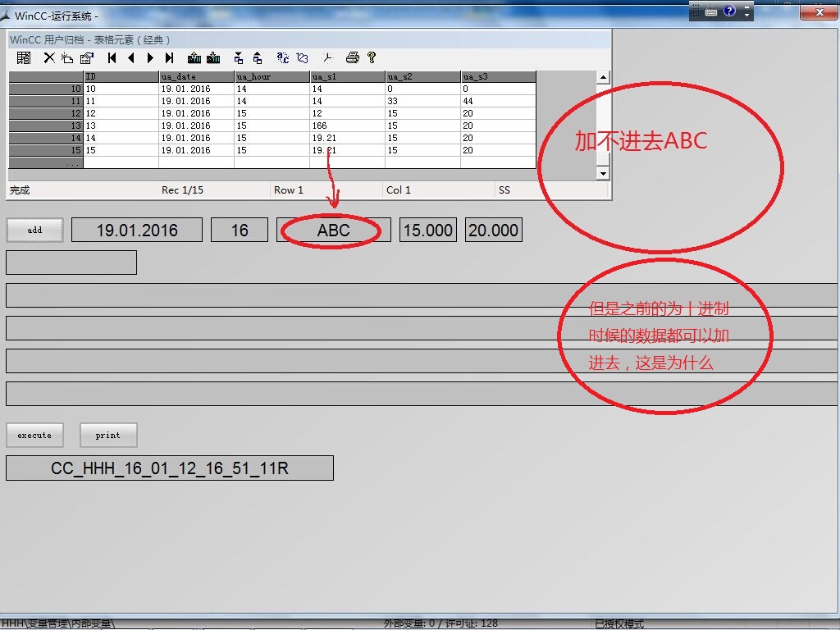Click the new-row '...' row header
Screen dimensions: 840x630
pyautogui.click(x=46, y=163)
